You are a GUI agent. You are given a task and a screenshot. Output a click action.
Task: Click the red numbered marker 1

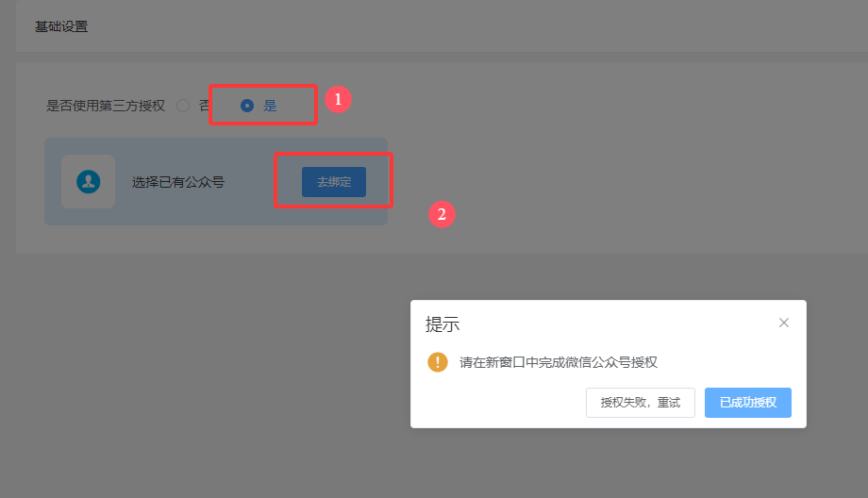[x=338, y=100]
